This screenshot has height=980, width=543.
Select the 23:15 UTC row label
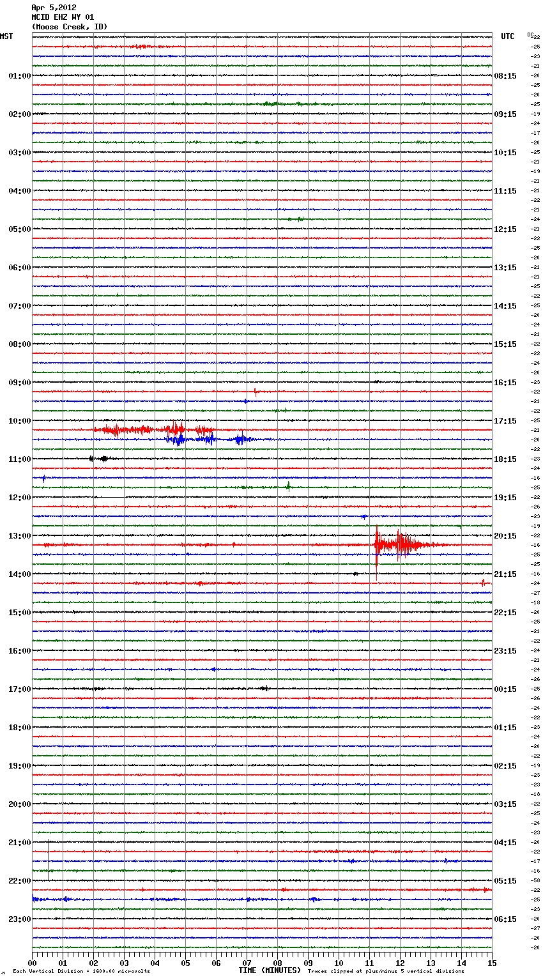coord(505,651)
